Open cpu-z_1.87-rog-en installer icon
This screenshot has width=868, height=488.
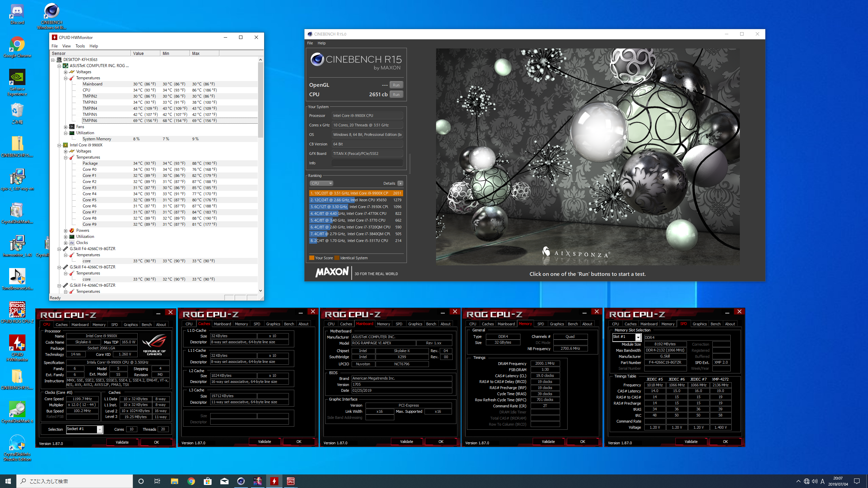pyautogui.click(x=17, y=180)
